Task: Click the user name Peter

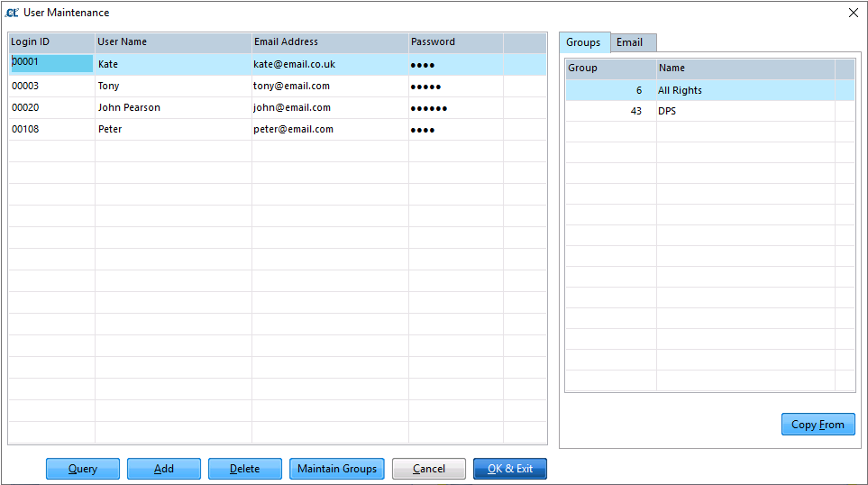Action: (110, 129)
